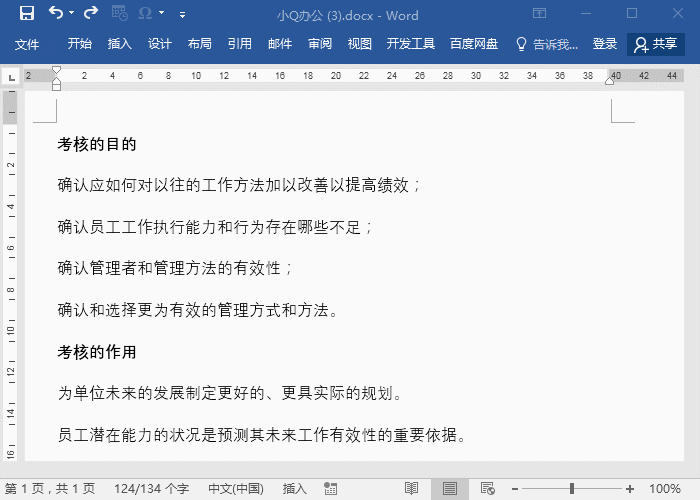Click the Omega symbol icon
This screenshot has width=700, height=500.
click(145, 13)
